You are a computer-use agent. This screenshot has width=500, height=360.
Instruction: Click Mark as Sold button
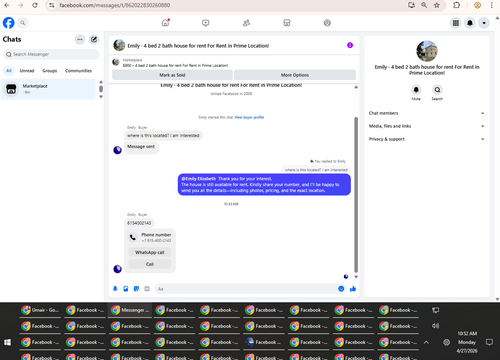click(172, 75)
